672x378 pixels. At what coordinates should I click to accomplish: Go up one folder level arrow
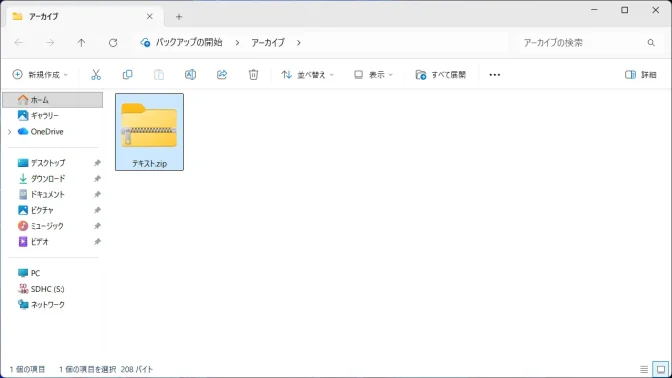pyautogui.click(x=81, y=42)
